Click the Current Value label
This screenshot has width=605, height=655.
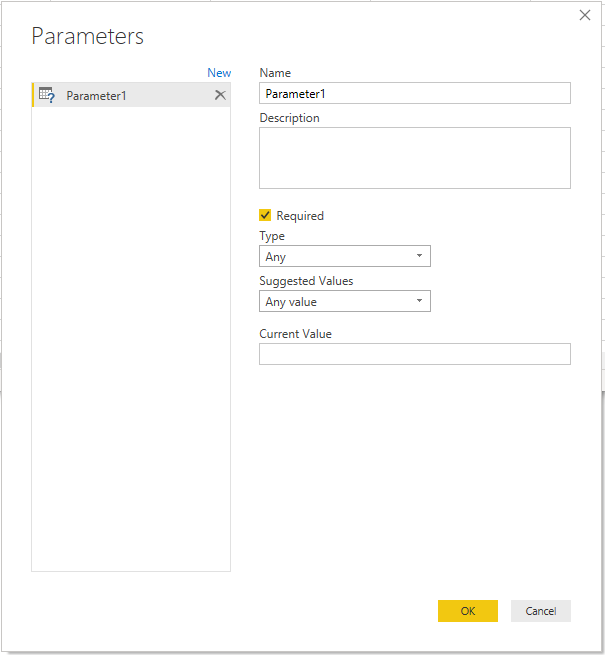(x=295, y=334)
